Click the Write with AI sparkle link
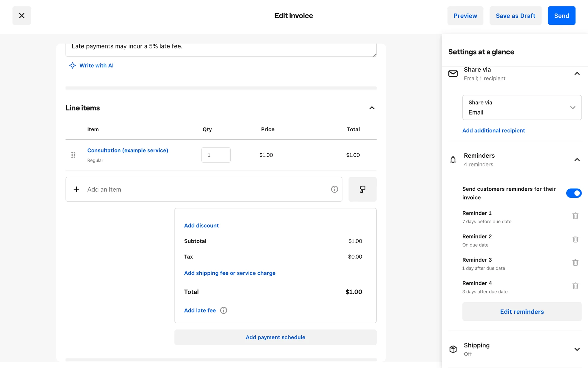 (92, 65)
